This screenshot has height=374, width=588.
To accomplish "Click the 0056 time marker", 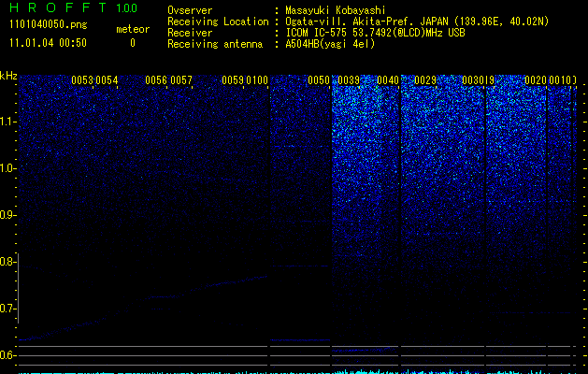I will click(x=156, y=80).
